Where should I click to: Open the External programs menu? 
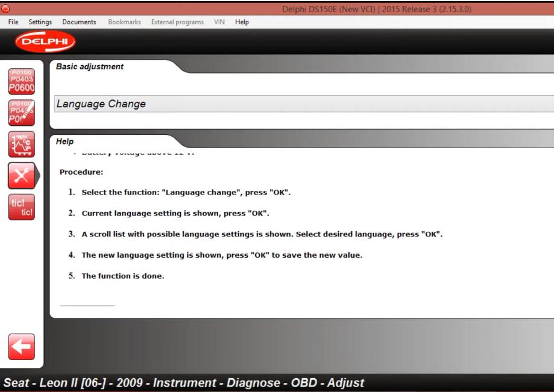177,22
